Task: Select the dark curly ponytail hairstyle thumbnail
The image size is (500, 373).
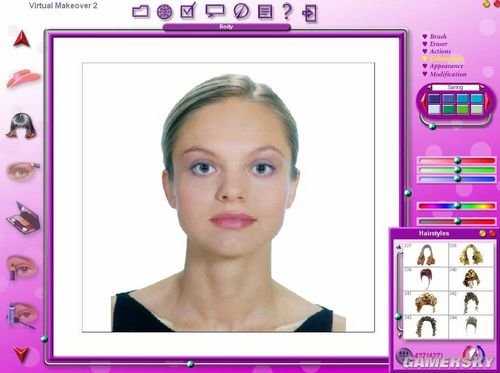Action: 471,303
